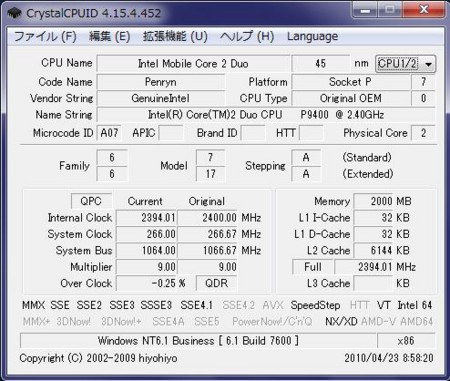The width and height of the screenshot is (450, 381).
Task: Click the L2 Cache value 6144
Action: [x=373, y=250]
